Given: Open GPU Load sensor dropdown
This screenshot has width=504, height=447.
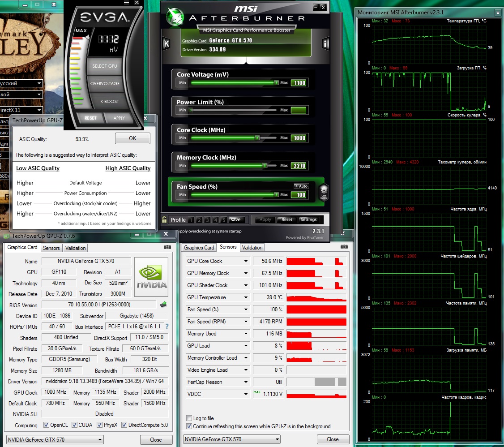Looking at the screenshot, I should click(x=246, y=346).
